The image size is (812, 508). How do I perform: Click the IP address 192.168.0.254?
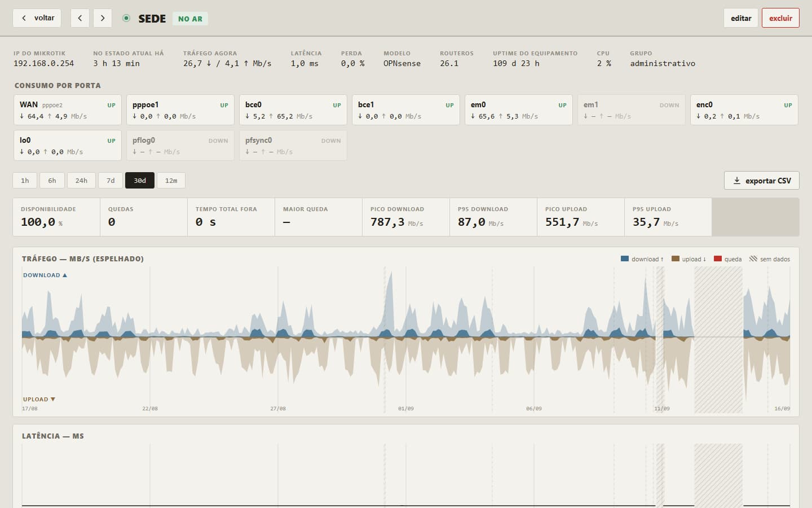click(43, 63)
